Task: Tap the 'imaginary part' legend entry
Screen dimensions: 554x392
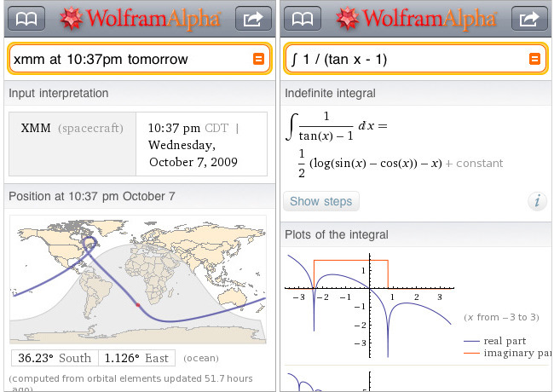Action: (x=507, y=353)
